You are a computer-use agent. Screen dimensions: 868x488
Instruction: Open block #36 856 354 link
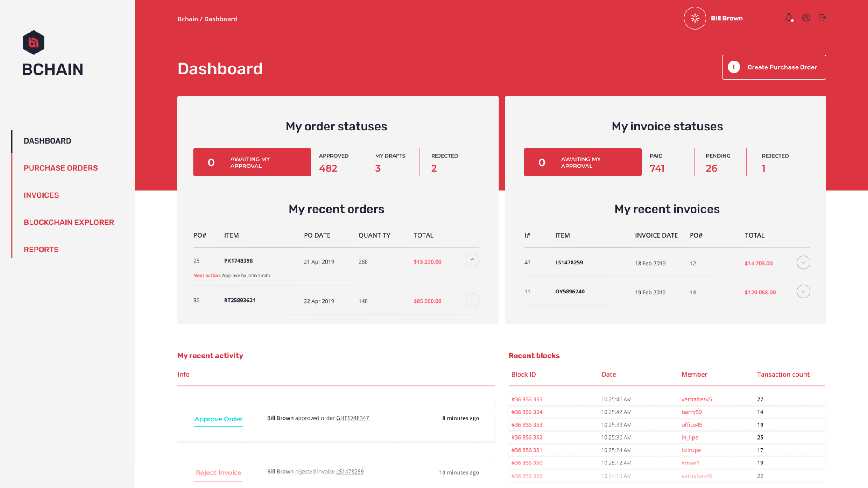527,412
